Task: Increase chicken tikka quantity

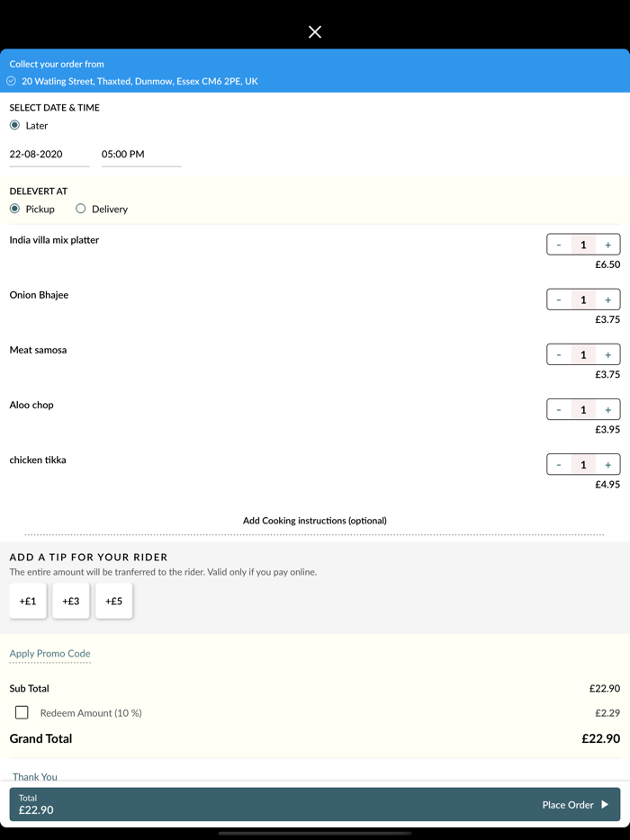Action: click(608, 464)
